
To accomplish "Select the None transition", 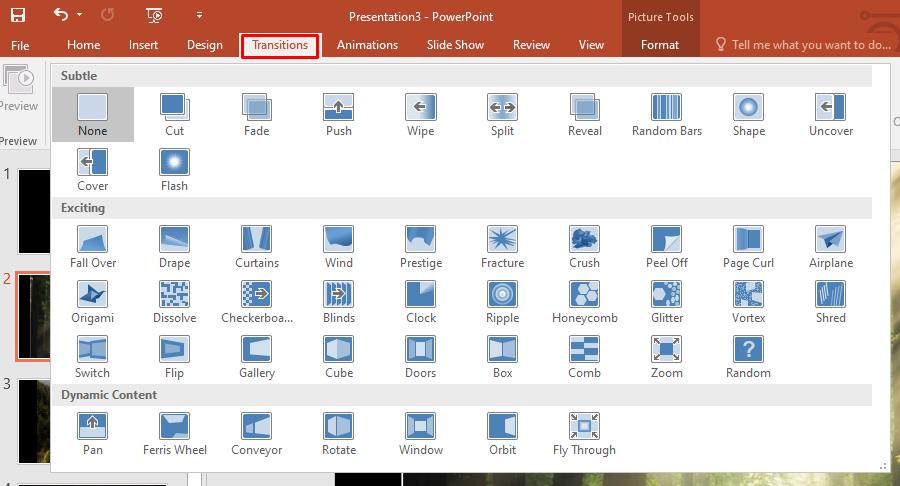I will [x=92, y=115].
